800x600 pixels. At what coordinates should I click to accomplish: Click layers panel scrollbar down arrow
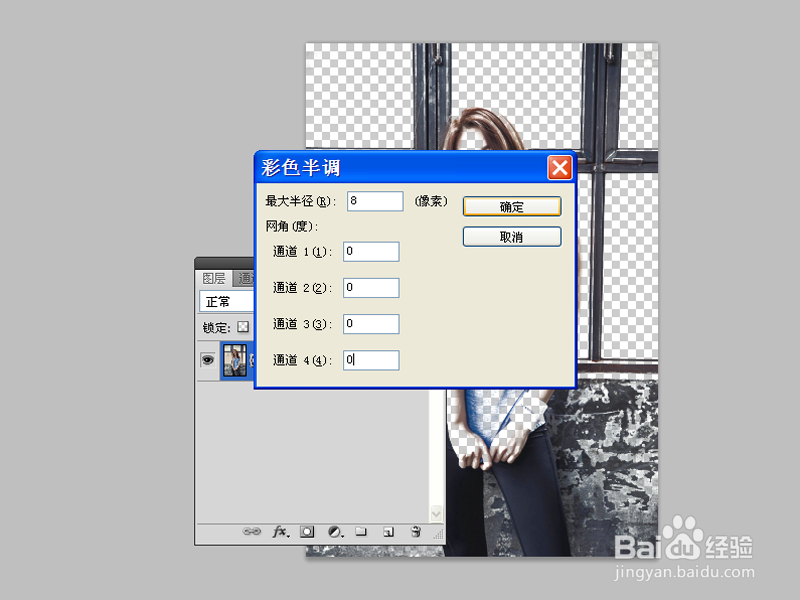(x=436, y=513)
